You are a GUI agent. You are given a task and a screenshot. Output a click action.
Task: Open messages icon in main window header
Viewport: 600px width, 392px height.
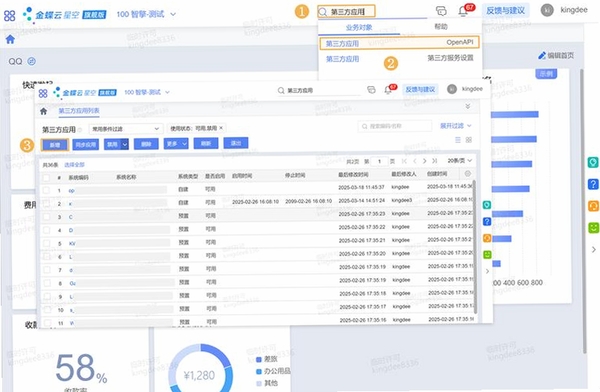[x=441, y=11]
